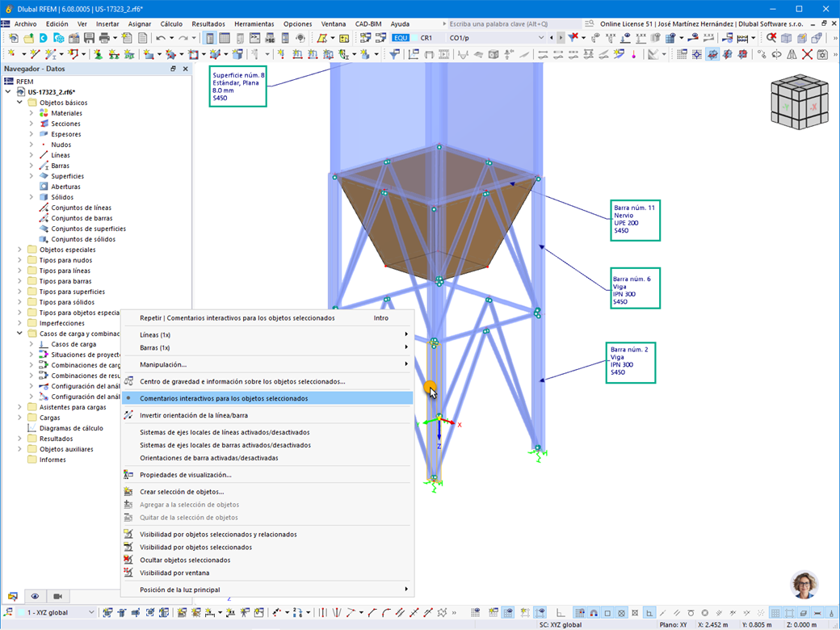This screenshot has height=630, width=840.
Task: Click the Undo arrow icon
Action: [x=161, y=38]
